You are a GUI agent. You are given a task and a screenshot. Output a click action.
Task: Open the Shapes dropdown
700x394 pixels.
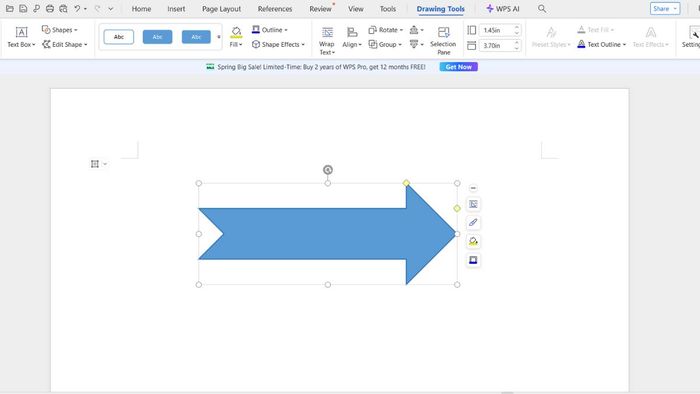tap(59, 30)
